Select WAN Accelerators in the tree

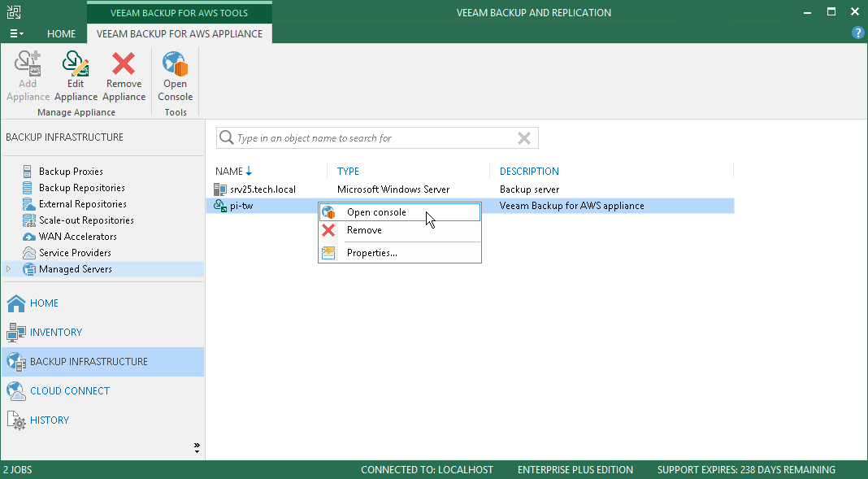tap(78, 237)
